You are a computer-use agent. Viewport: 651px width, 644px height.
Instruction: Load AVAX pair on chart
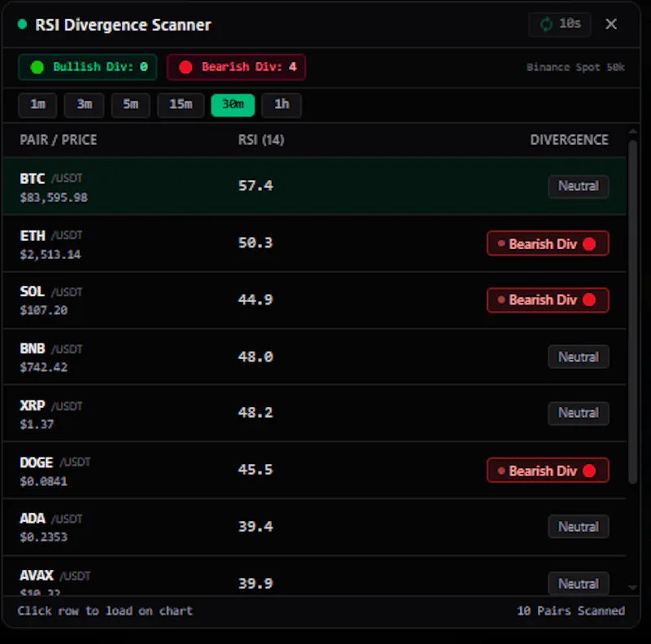pyautogui.click(x=315, y=576)
